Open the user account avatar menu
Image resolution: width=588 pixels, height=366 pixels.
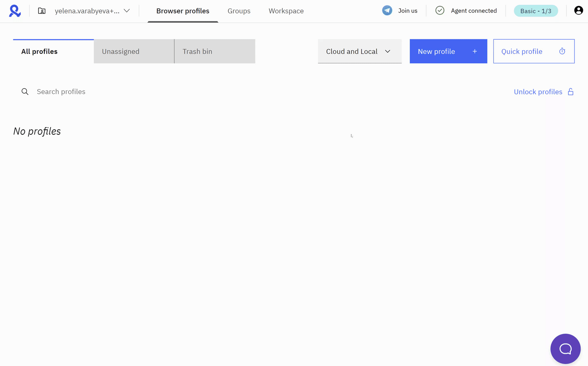[x=579, y=11]
